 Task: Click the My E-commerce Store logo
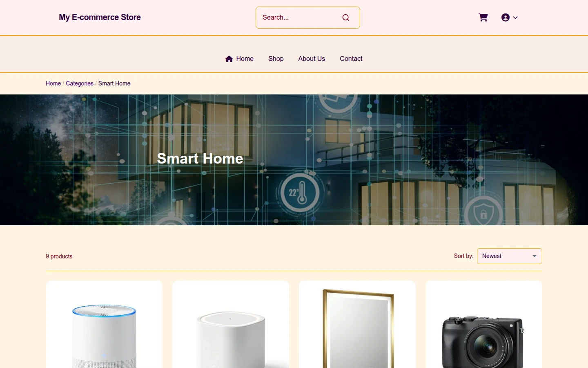tap(100, 17)
